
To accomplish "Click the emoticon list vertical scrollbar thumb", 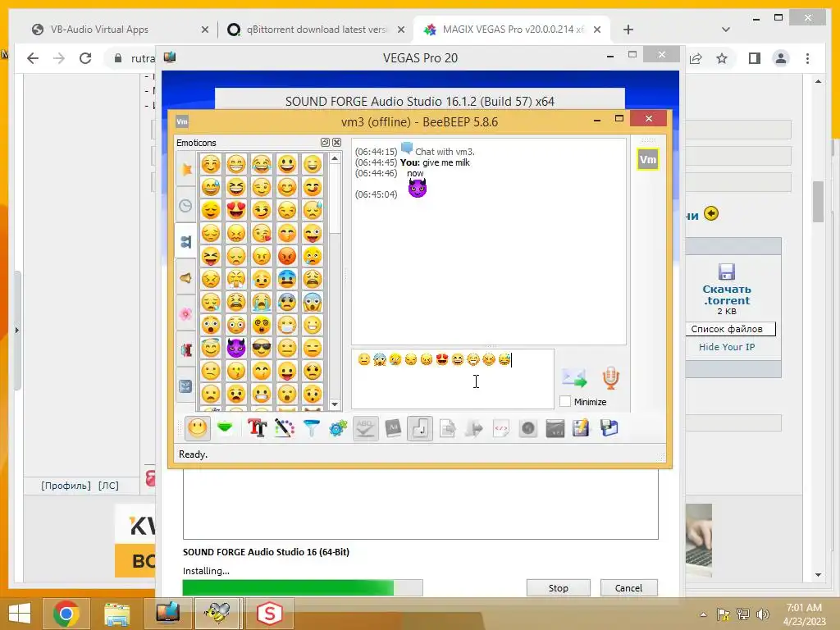I will [x=335, y=199].
